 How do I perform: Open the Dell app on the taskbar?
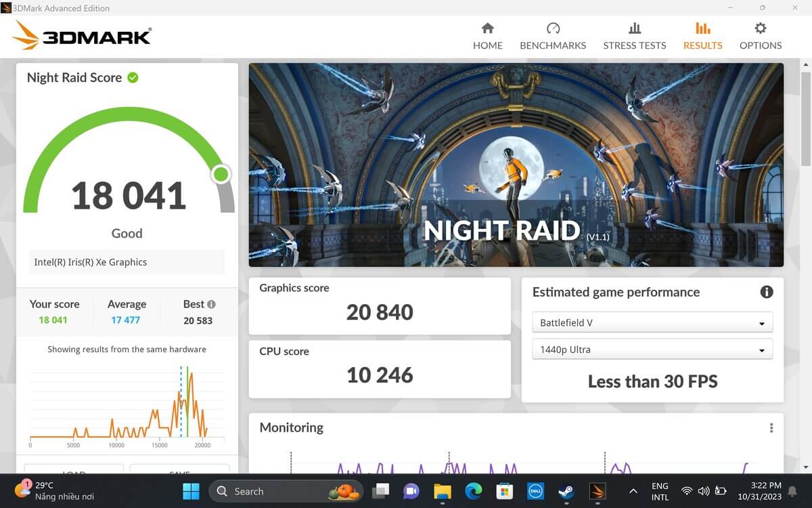pos(534,491)
